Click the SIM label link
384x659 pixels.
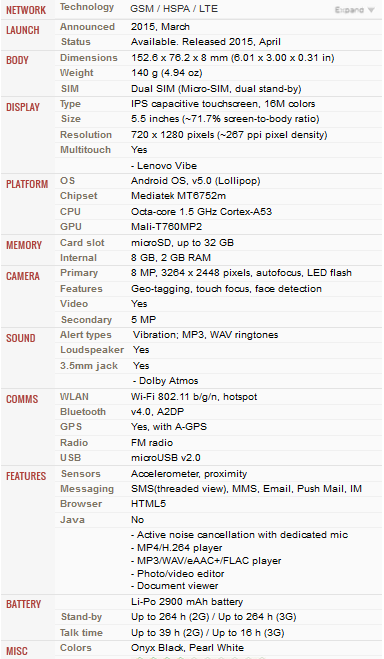70,89
